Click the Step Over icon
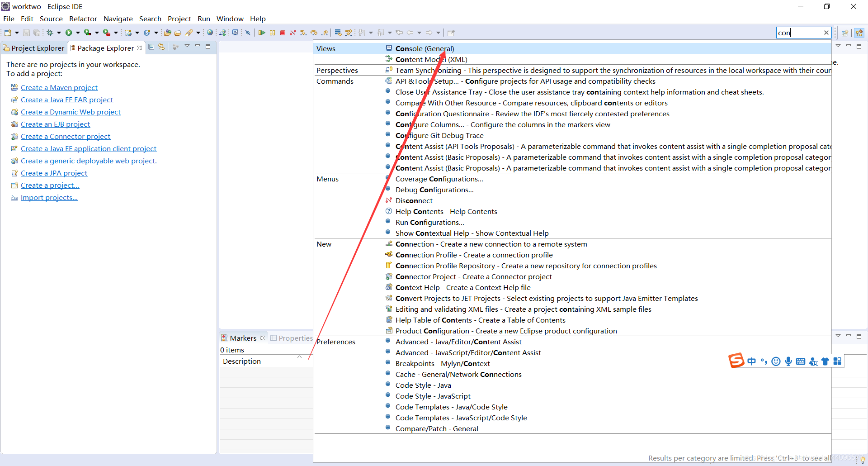 pyautogui.click(x=314, y=33)
